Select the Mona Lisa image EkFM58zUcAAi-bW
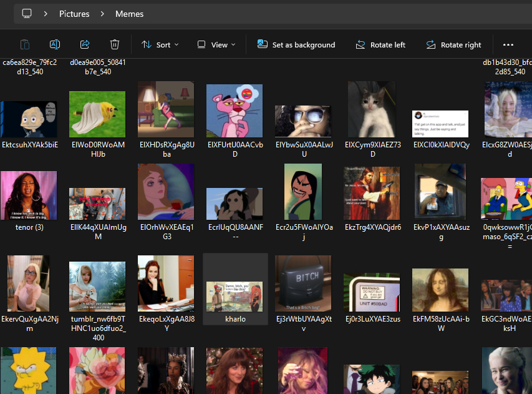The height and width of the screenshot is (394, 532). 440,290
